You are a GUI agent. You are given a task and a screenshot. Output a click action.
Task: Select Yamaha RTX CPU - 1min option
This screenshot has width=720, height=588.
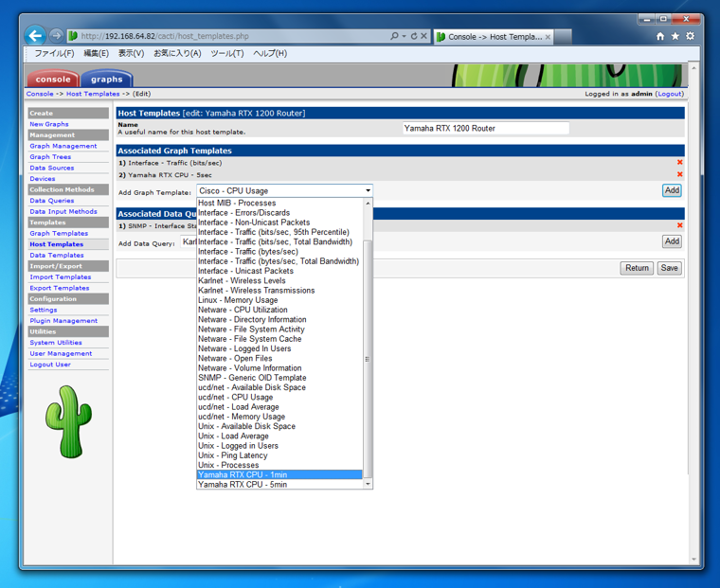click(x=279, y=474)
